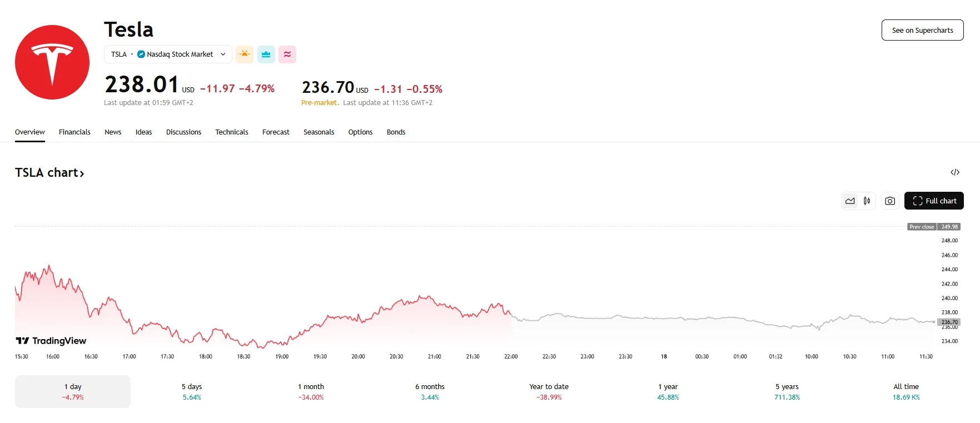The image size is (980, 423).
Task: Click the pink approximate-sign badge icon
Action: [x=287, y=54]
